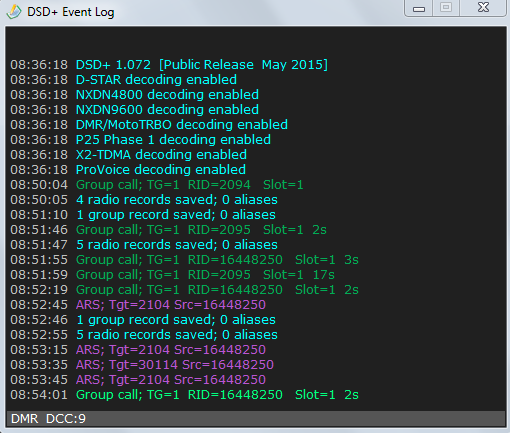Click the 08:52:45 ARS Tgt=2104 entry

[x=138, y=305]
